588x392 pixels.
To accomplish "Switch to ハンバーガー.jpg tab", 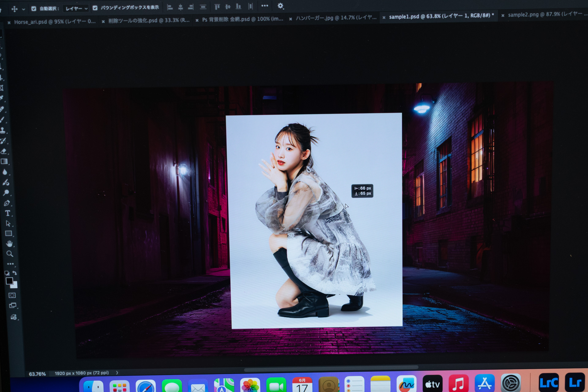I will pyautogui.click(x=336, y=18).
